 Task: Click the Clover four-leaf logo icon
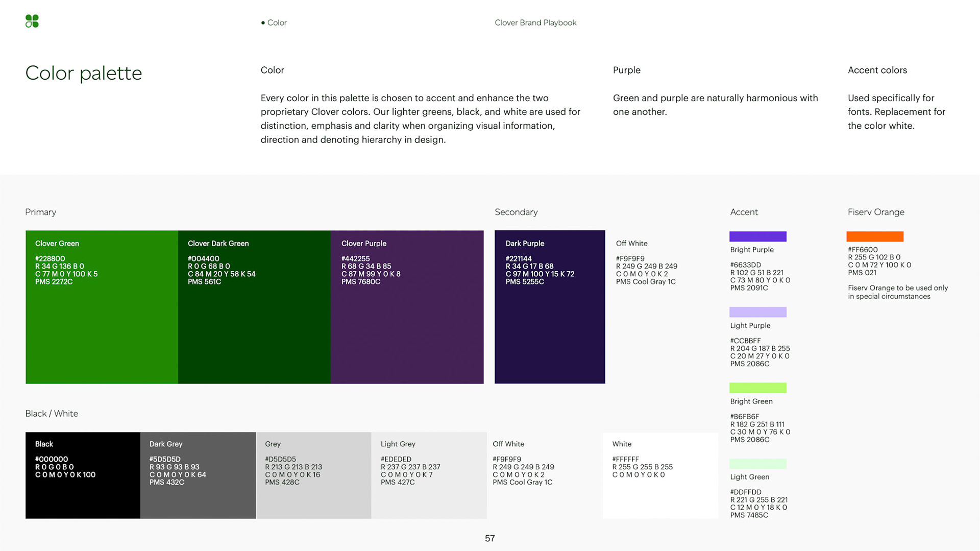click(x=32, y=21)
